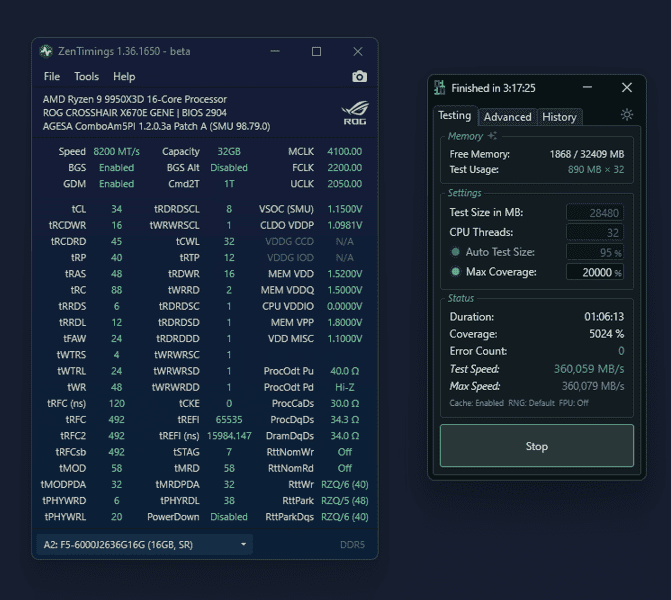Click the FCLK value 2200.00
This screenshot has height=600, width=671.
[344, 168]
